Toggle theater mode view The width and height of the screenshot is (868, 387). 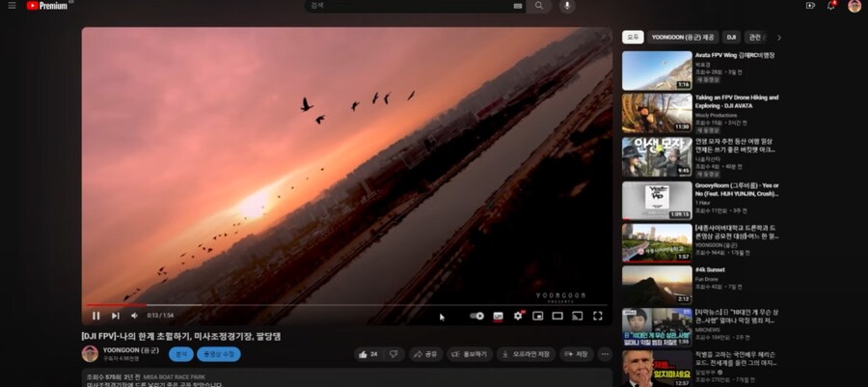(557, 316)
